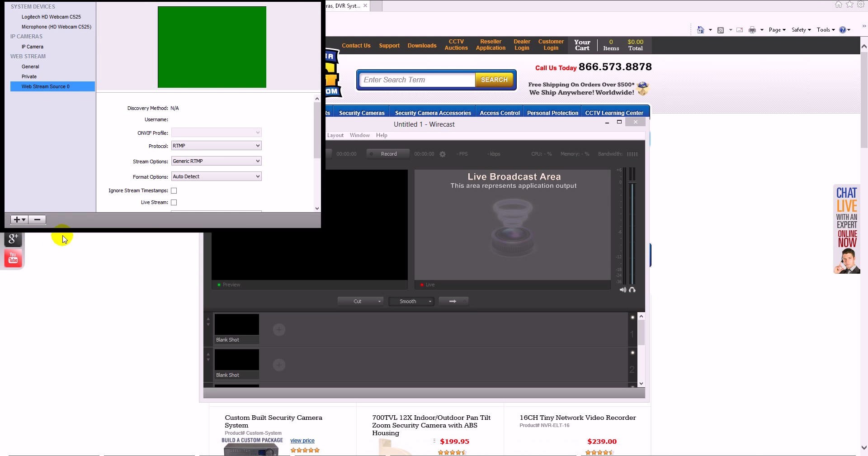Open the IE Safety menu dropdown

click(801, 30)
